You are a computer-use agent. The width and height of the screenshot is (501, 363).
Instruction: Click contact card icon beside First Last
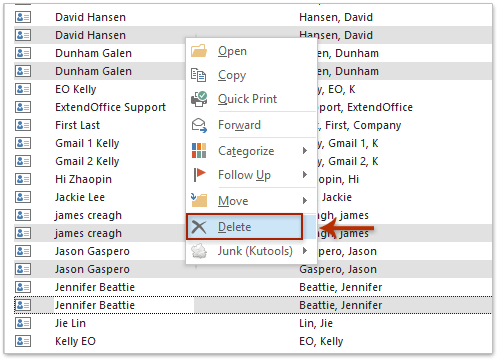click(23, 125)
